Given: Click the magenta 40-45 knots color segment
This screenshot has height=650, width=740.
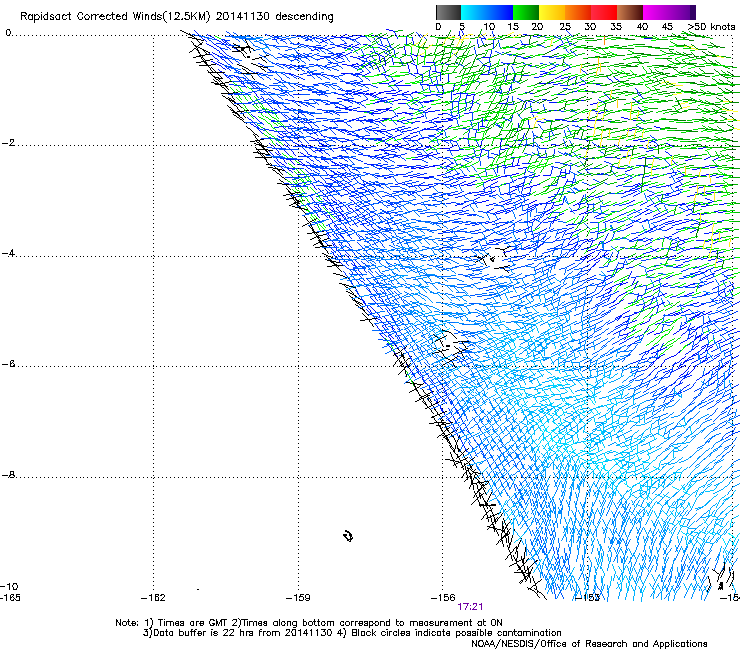Looking at the screenshot, I should click(656, 12).
